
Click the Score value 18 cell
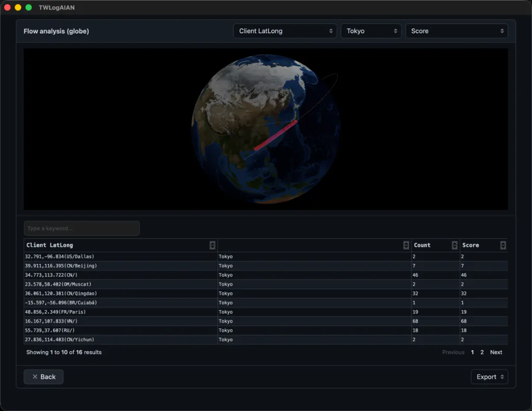coord(484,330)
